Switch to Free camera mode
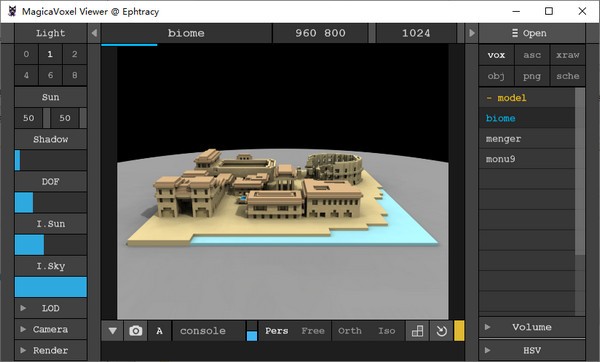 click(313, 331)
